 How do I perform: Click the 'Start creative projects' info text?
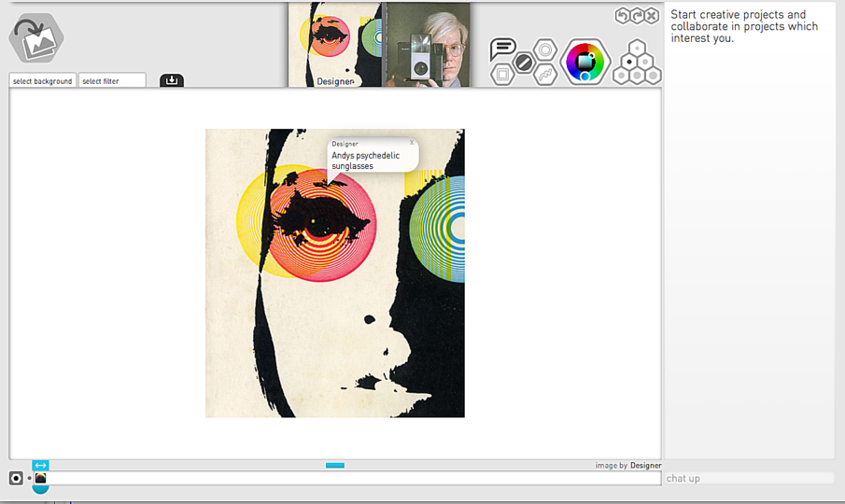coord(743,26)
